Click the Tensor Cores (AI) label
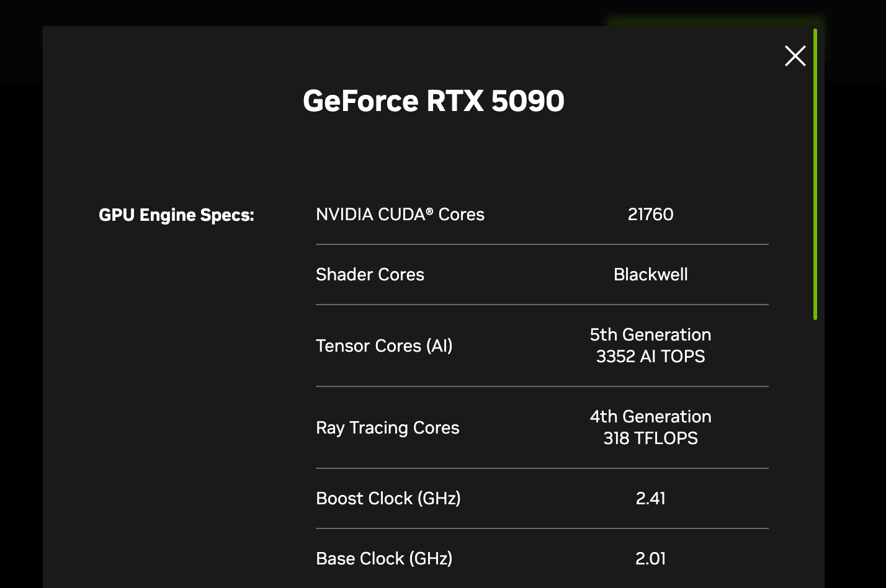This screenshot has height=588, width=886. (x=383, y=345)
